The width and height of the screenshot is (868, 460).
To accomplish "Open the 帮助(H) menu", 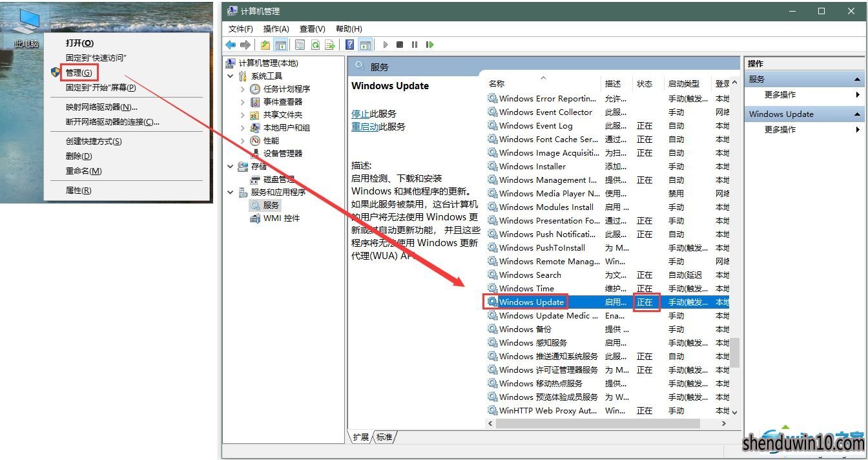I will (x=349, y=28).
